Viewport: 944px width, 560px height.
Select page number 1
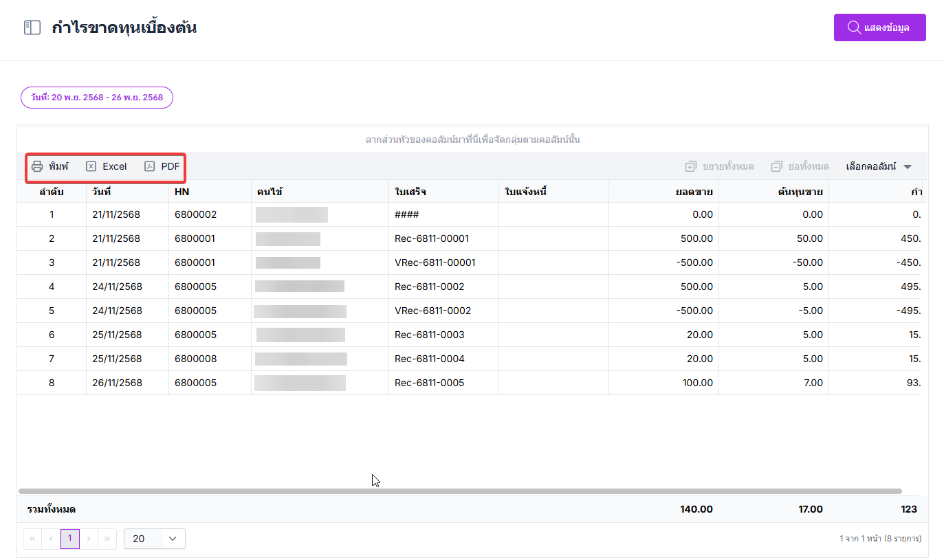click(69, 539)
